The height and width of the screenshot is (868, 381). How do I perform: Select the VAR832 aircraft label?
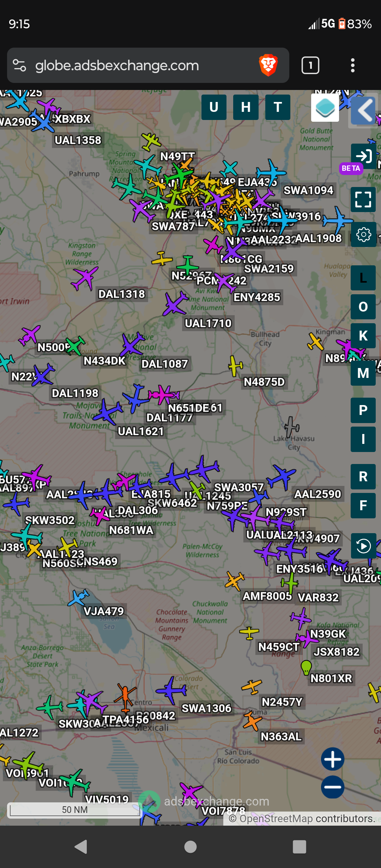coord(318,597)
